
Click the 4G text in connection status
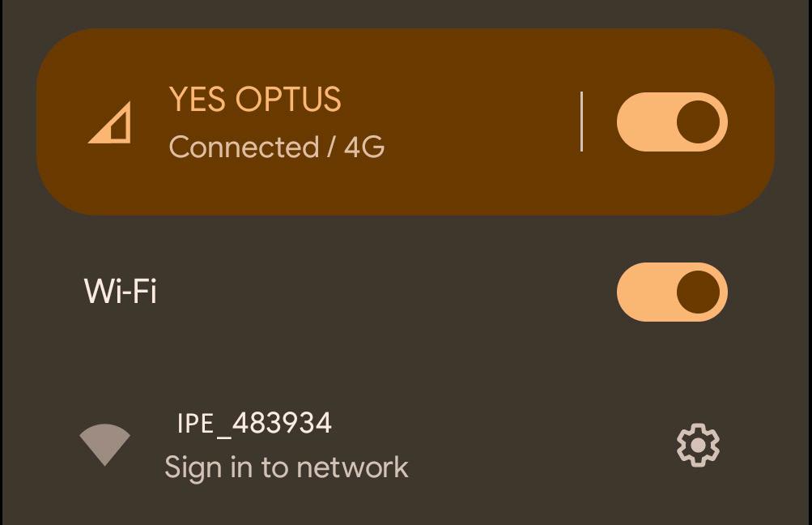(364, 147)
